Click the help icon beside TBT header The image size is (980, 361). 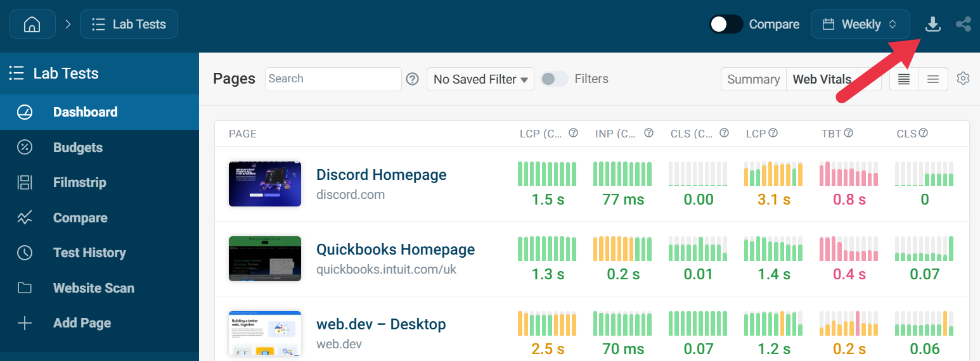tap(848, 133)
